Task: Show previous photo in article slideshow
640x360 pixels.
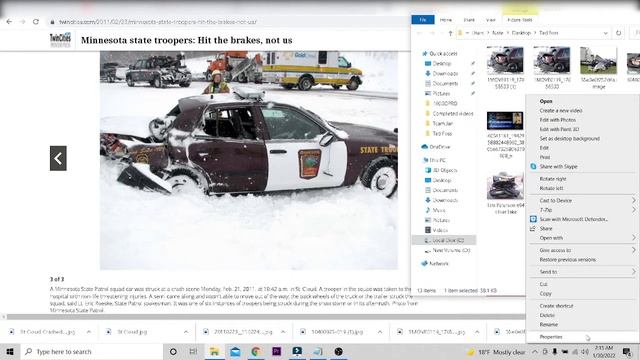Action: [58, 158]
